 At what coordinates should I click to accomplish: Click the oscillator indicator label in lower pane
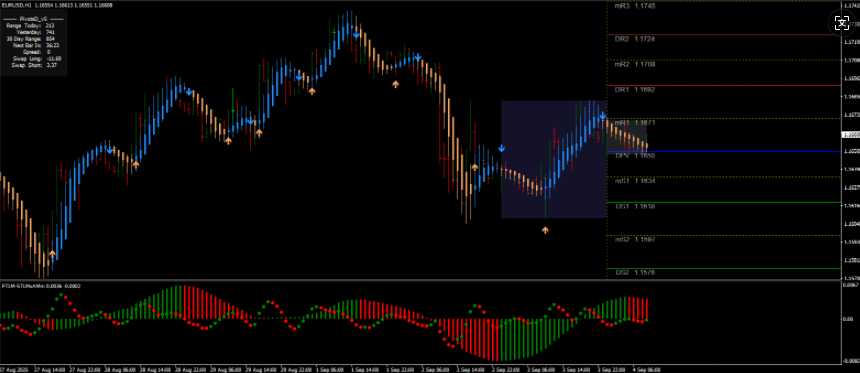(41, 286)
